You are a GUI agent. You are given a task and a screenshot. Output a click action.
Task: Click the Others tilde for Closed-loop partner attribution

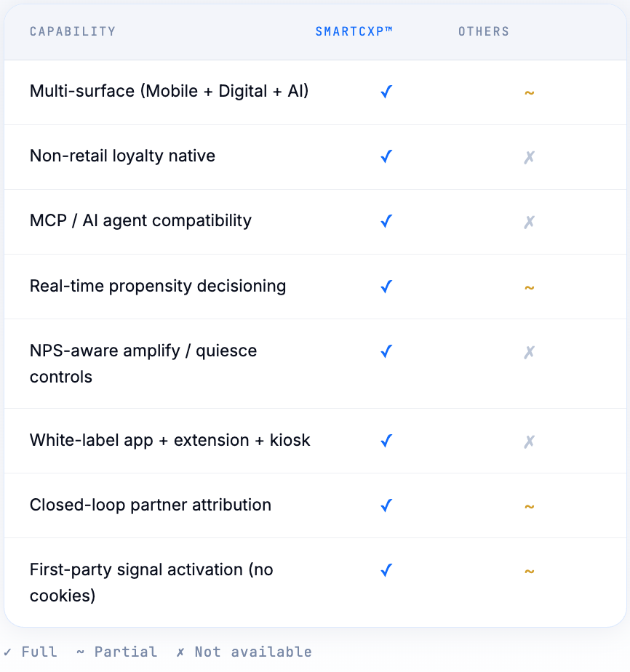click(x=530, y=507)
